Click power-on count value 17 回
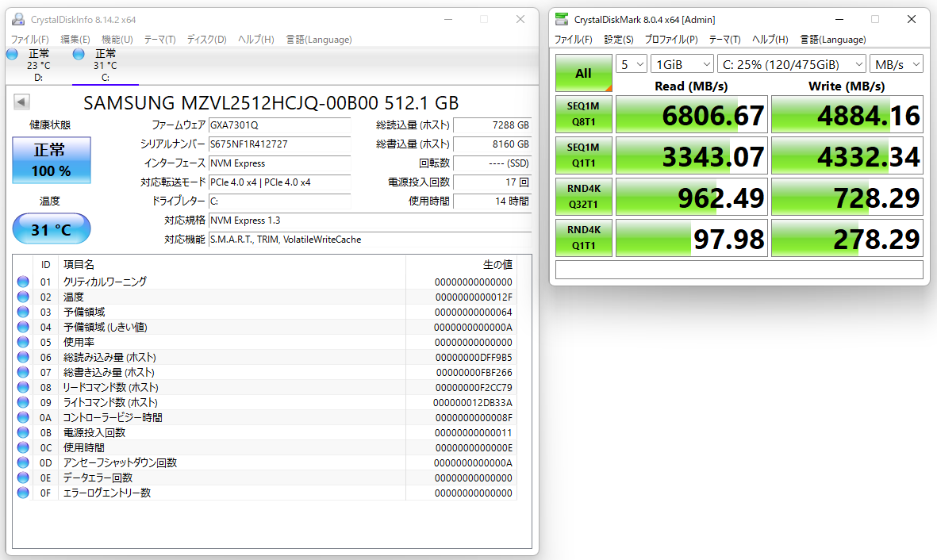 [x=493, y=182]
